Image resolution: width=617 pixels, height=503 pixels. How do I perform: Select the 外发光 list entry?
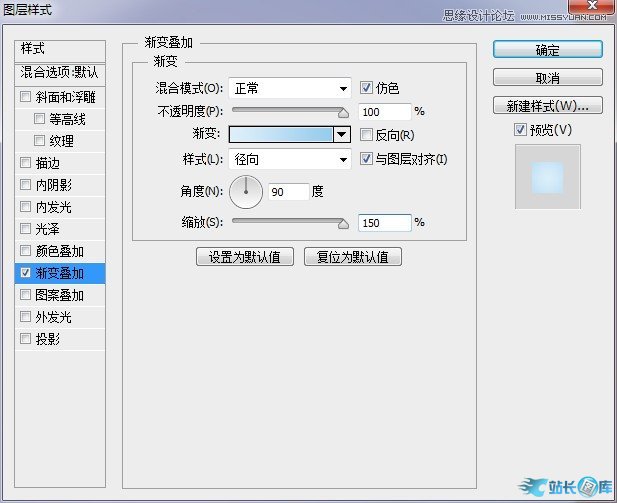60,317
